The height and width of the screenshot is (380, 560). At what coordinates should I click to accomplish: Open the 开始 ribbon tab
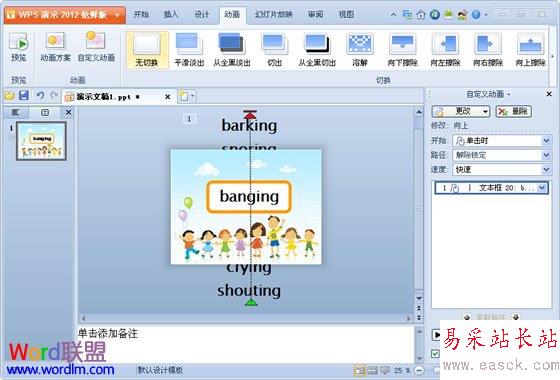coord(141,15)
